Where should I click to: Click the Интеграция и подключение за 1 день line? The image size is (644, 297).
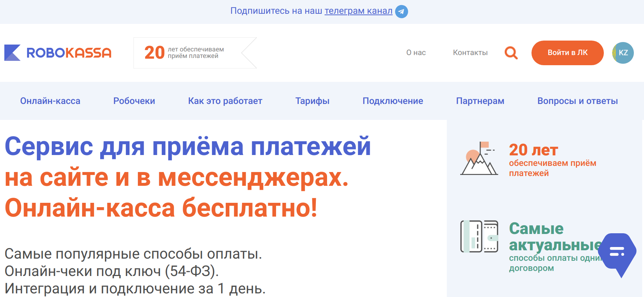pyautogui.click(x=135, y=289)
